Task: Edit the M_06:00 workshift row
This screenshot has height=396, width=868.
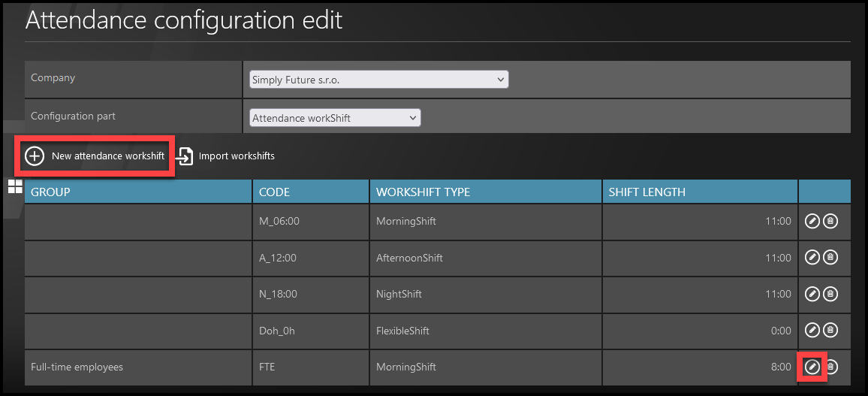Action: pyautogui.click(x=812, y=221)
